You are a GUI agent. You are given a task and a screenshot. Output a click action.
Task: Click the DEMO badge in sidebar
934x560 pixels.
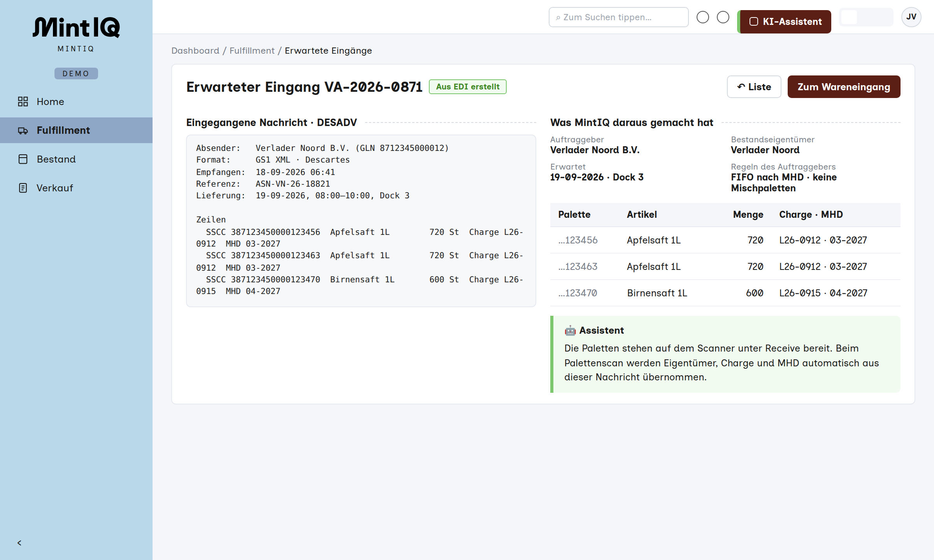tap(76, 73)
